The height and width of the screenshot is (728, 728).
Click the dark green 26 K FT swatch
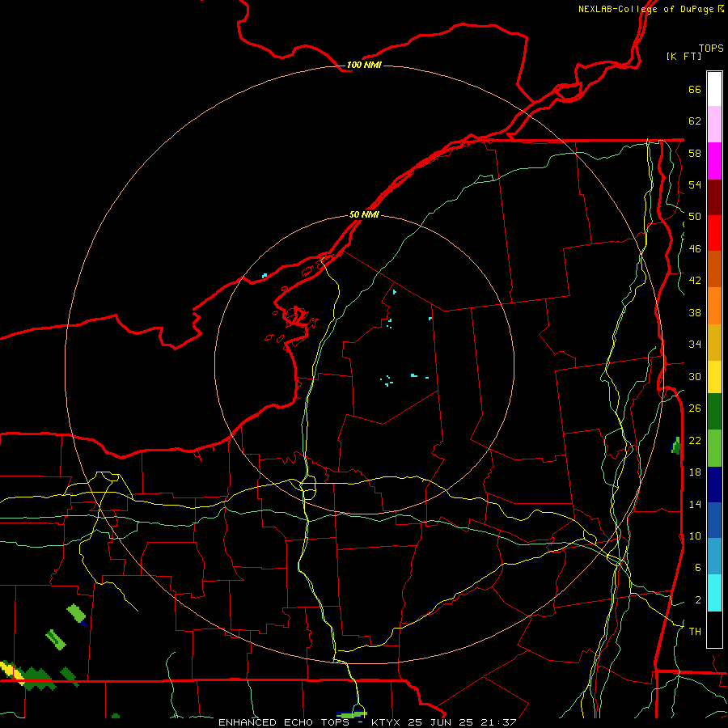pyautogui.click(x=714, y=412)
